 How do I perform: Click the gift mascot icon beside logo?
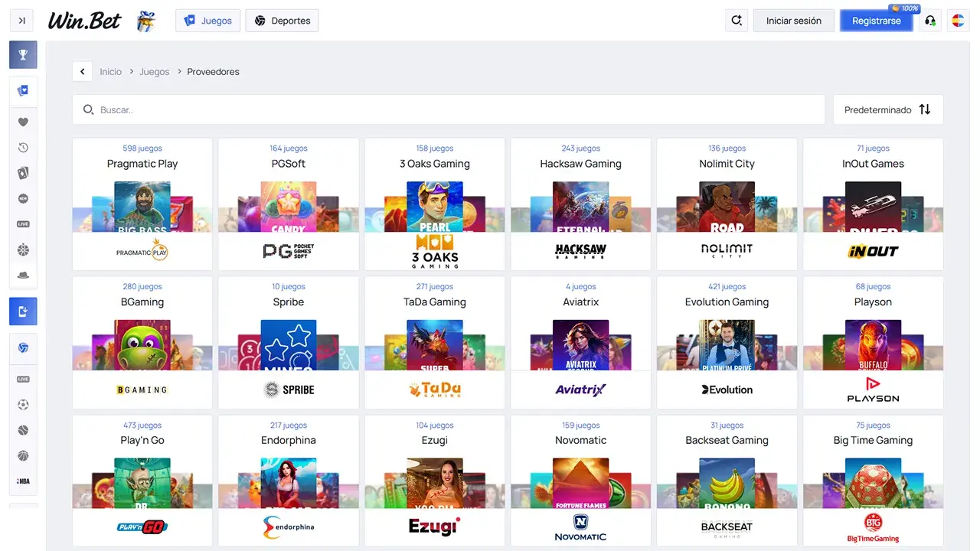click(145, 21)
